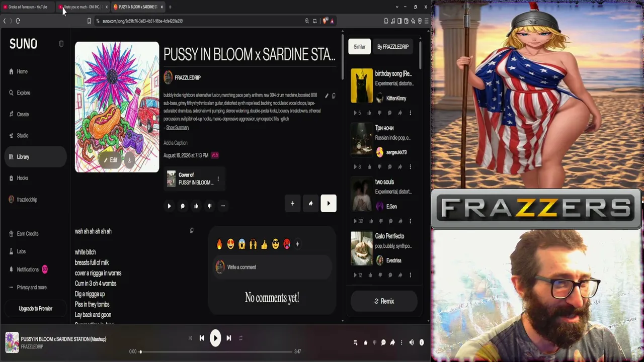644x362 pixels.
Task: Switch to the By FRAZZLEDRIP tab
Action: 393,47
